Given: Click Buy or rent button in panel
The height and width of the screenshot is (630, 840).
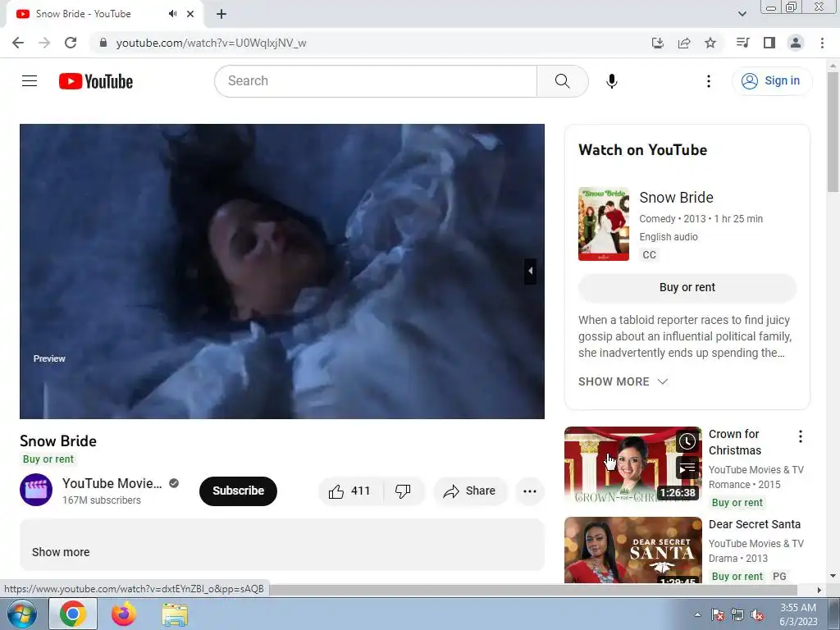Looking at the screenshot, I should 687,288.
